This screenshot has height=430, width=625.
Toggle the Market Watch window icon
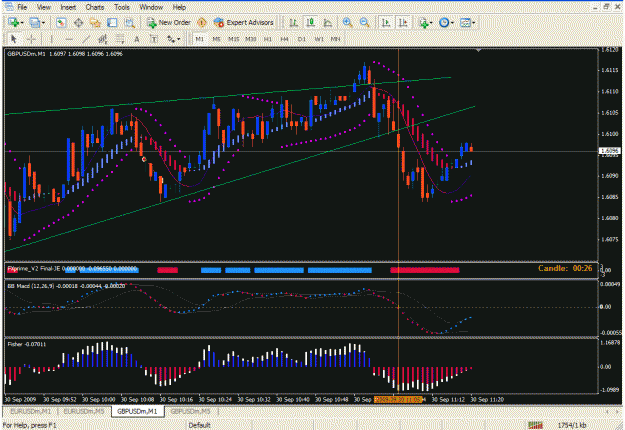point(61,23)
